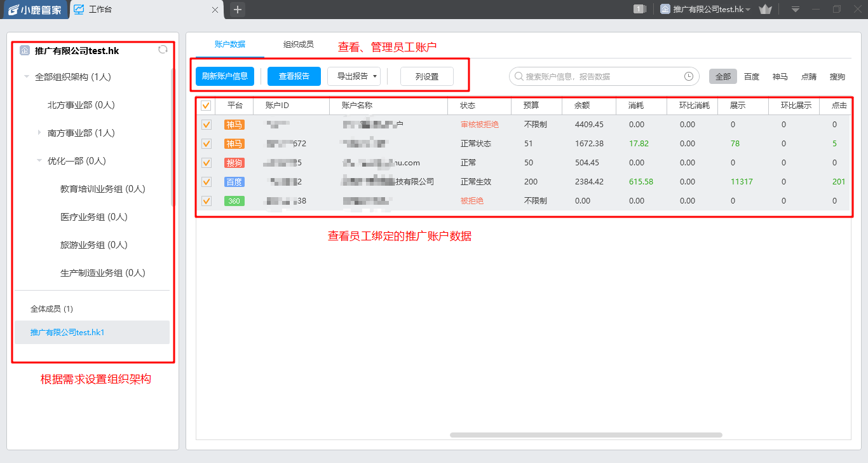This screenshot has height=463, width=868.
Task: Expand the 南方事业部 (1人) node
Action: [39, 133]
